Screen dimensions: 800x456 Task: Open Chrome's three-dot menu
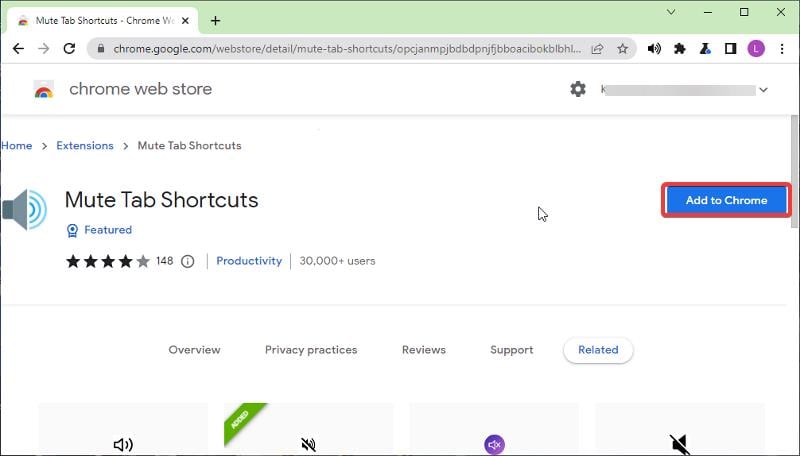pos(782,49)
